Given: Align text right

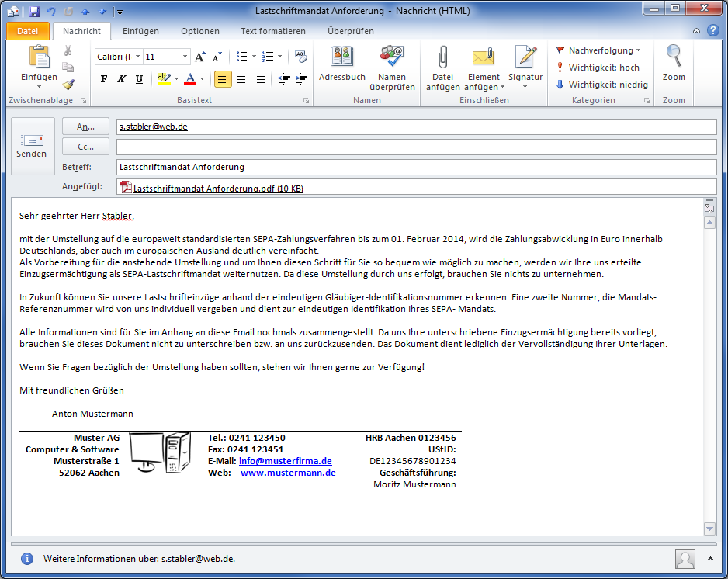Looking at the screenshot, I should tap(259, 79).
